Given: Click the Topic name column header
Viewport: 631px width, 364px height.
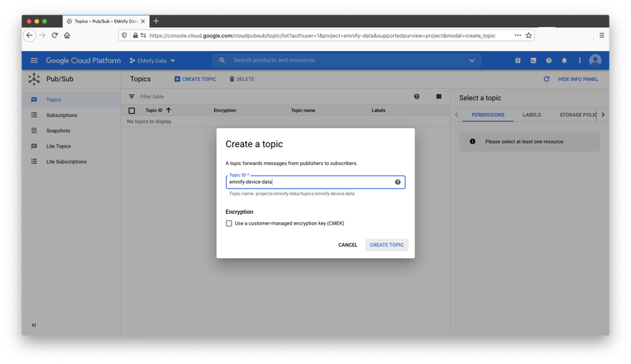Looking at the screenshot, I should tap(303, 110).
